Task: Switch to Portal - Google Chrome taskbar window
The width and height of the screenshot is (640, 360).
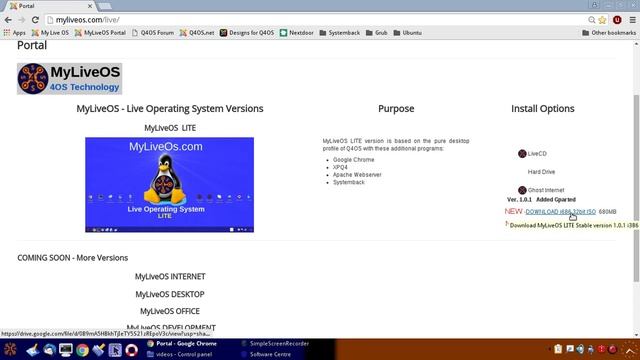Action: (182, 344)
